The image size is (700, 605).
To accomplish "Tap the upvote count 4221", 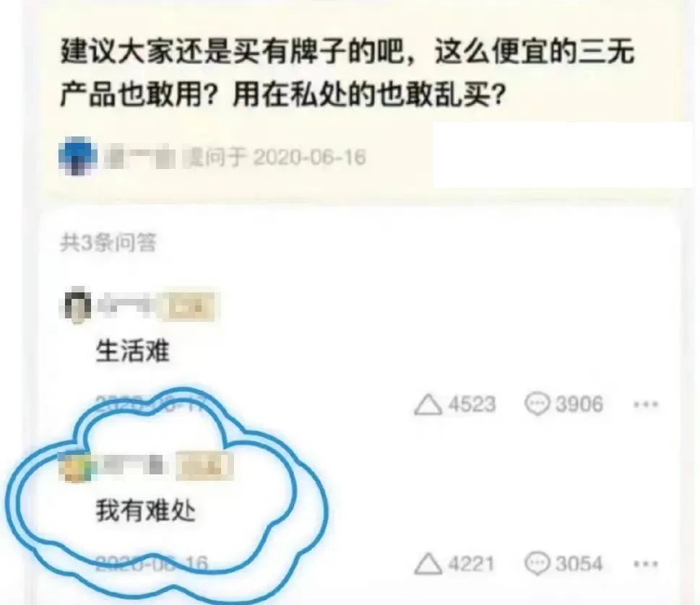I will (x=472, y=564).
